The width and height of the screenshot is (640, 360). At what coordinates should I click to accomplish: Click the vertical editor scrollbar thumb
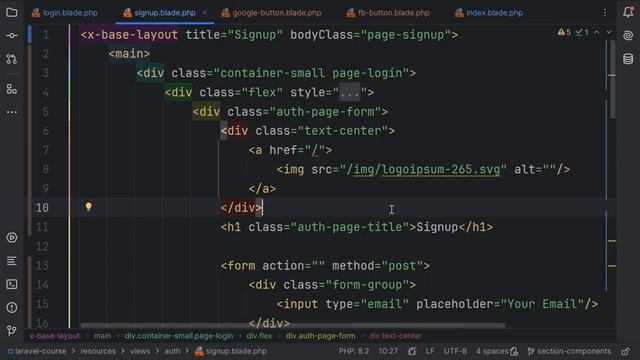pos(612,80)
